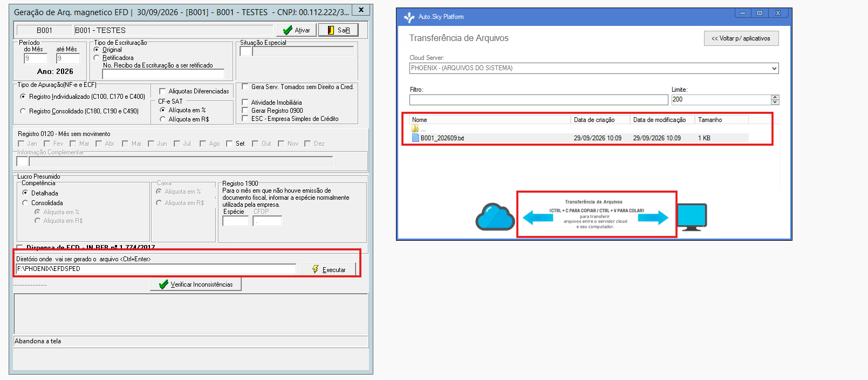Click the Filtro input field

538,100
